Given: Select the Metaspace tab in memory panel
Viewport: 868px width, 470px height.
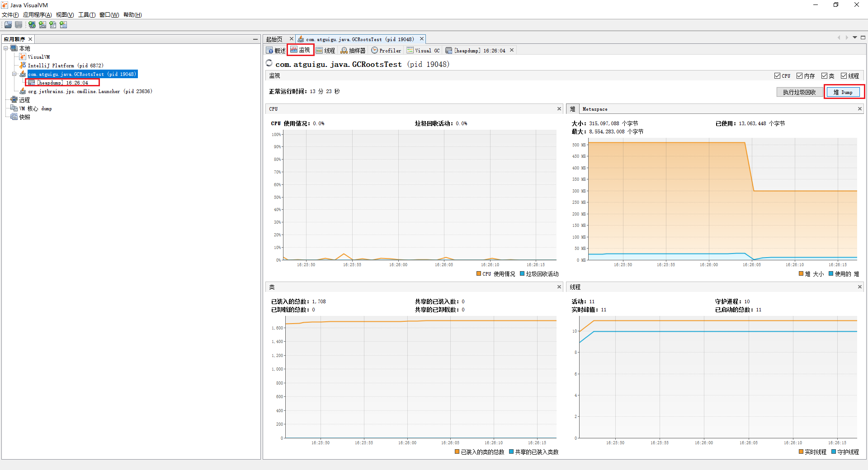Looking at the screenshot, I should click(595, 109).
